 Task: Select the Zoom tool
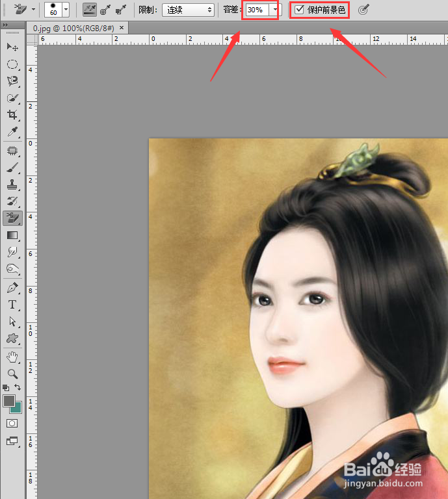click(x=12, y=374)
